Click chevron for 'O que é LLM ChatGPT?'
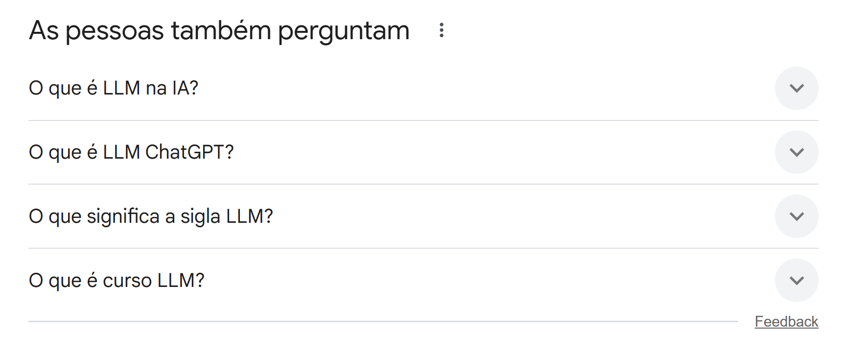Image resolution: width=868 pixels, height=356 pixels. pyautogui.click(x=796, y=152)
